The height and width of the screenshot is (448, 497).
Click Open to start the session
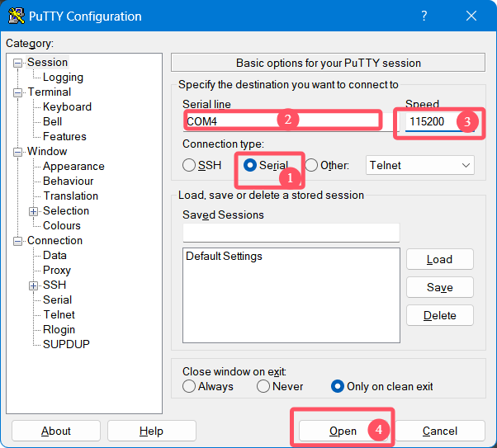tap(343, 431)
